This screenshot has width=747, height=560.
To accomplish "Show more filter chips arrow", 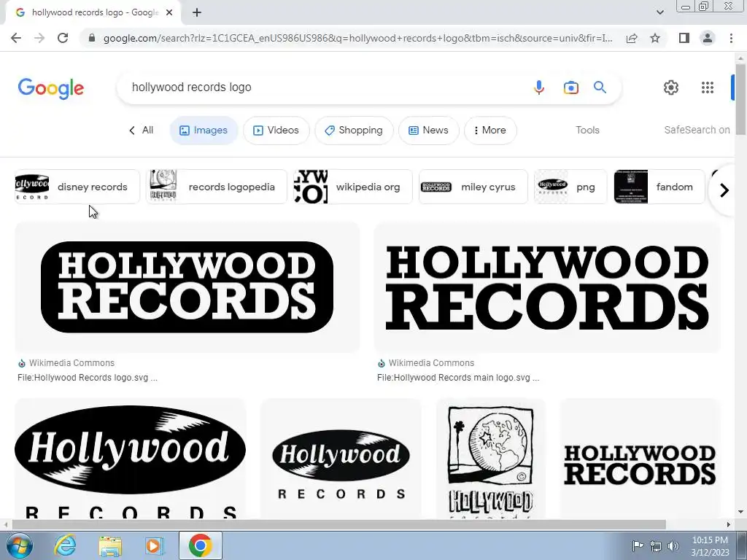I will pos(724,190).
